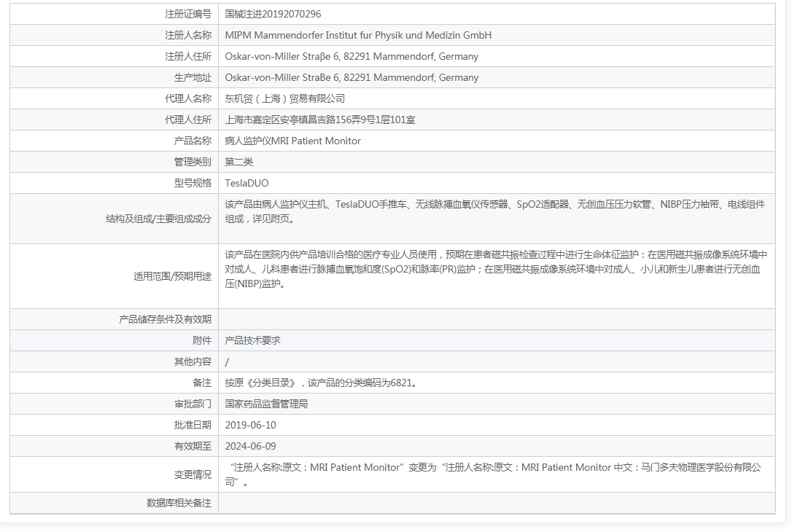
Task: Click the intended use text starting 该产品在医院内
Action: pyautogui.click(x=496, y=270)
